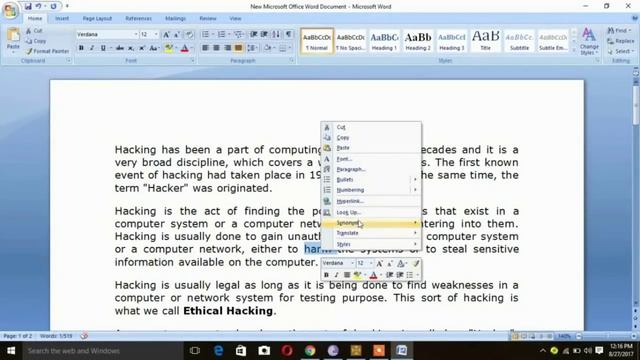Activate the Format Painter tool
The image size is (640, 360).
47,51
